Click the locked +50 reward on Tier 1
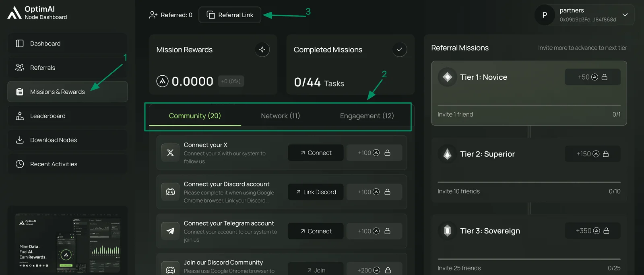Screen dimensions: 644x275 [x=592, y=77]
